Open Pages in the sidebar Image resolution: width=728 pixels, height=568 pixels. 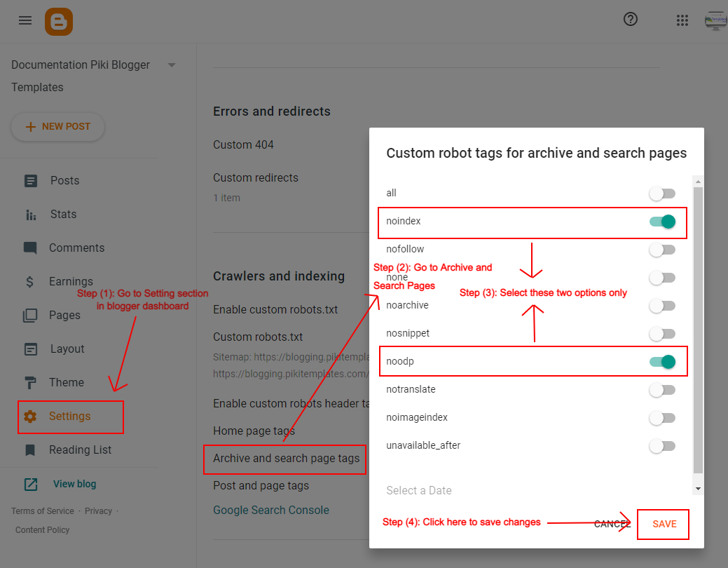pyautogui.click(x=64, y=315)
